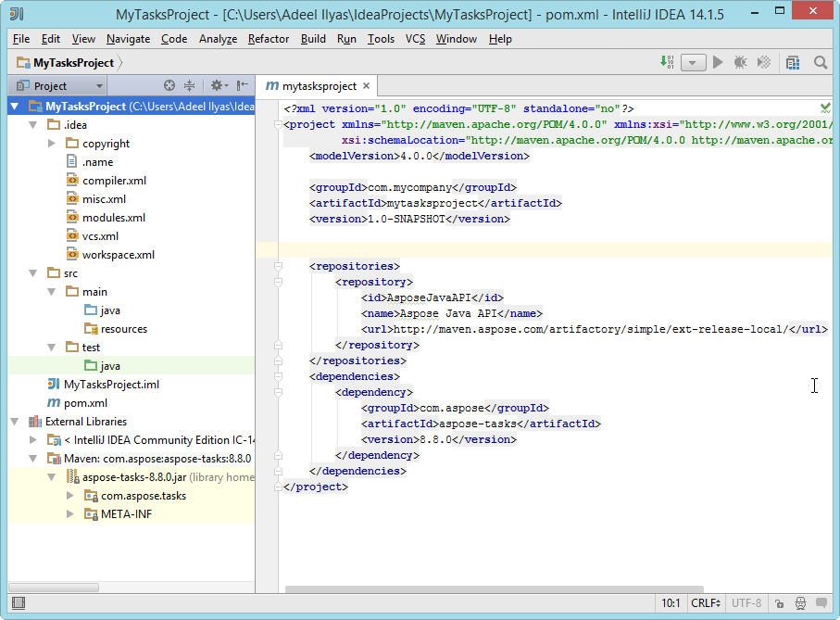Click the Debug bug icon
Viewport: 840px width, 620px height.
(x=740, y=62)
